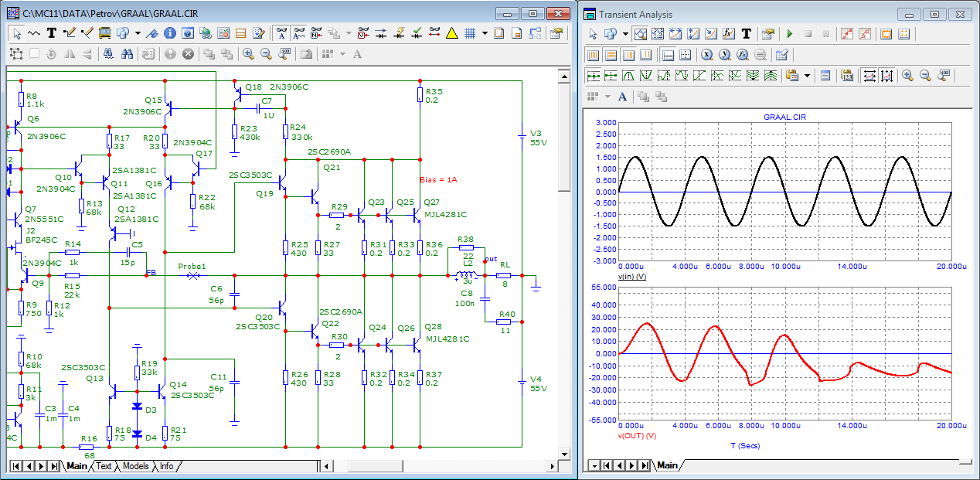Zoom out in Transient Analysis toolbar

[x=924, y=76]
